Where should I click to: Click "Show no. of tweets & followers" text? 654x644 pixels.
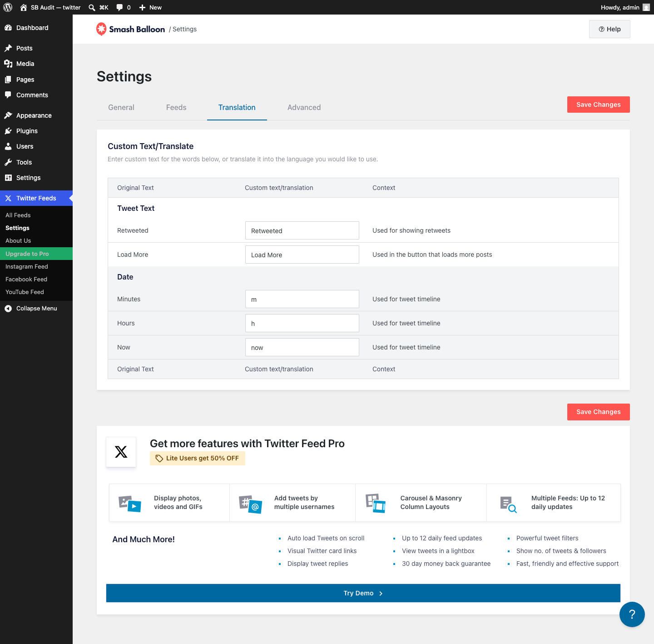561,551
